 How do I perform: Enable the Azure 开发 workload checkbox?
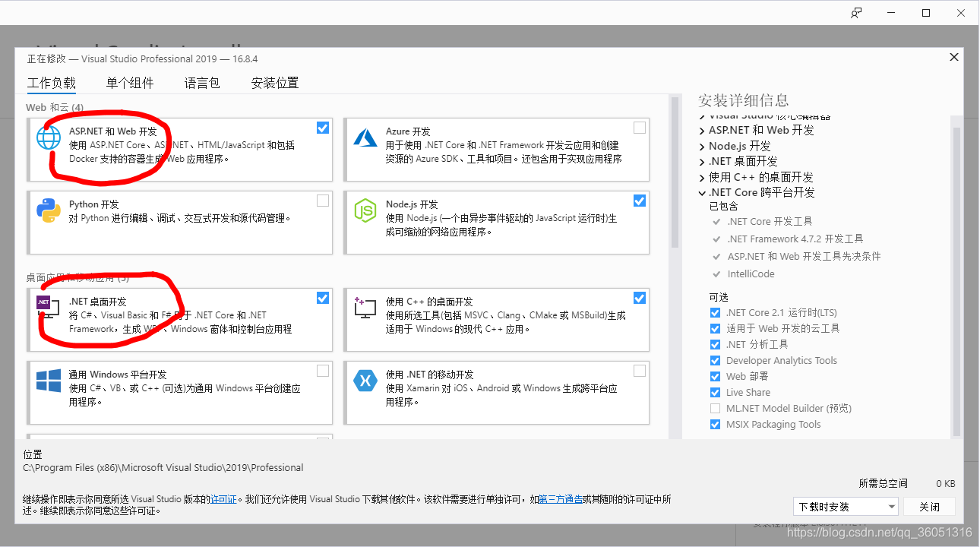(639, 127)
